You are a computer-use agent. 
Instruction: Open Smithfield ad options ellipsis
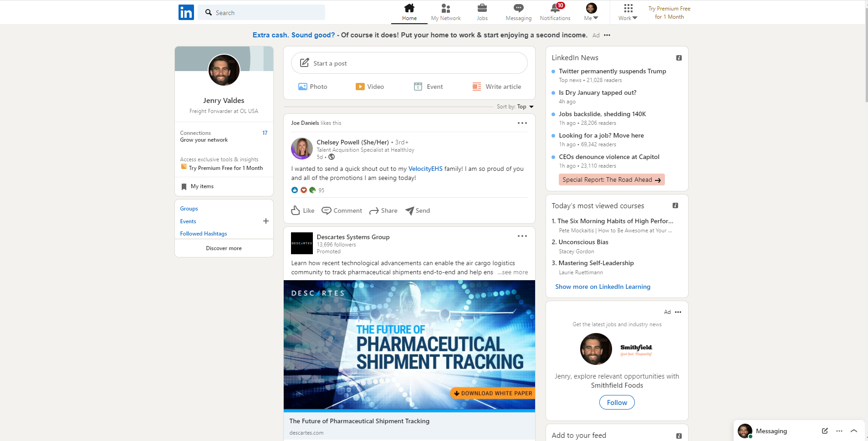pyautogui.click(x=678, y=312)
